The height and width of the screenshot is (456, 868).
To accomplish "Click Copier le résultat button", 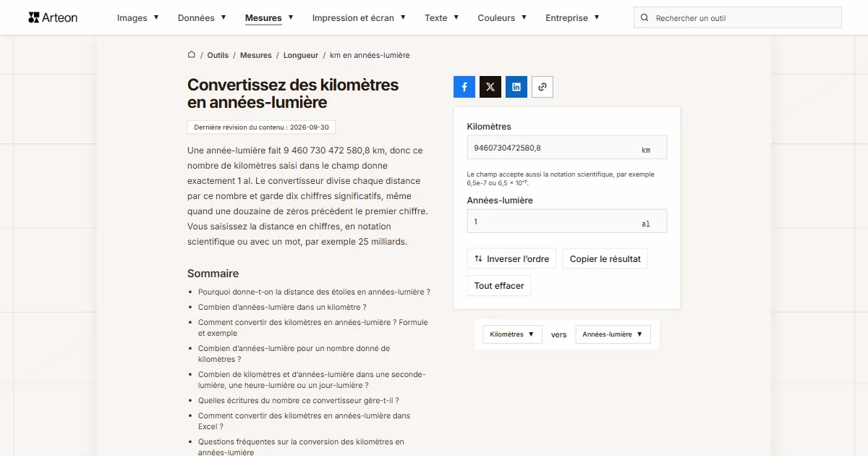I will [605, 258].
